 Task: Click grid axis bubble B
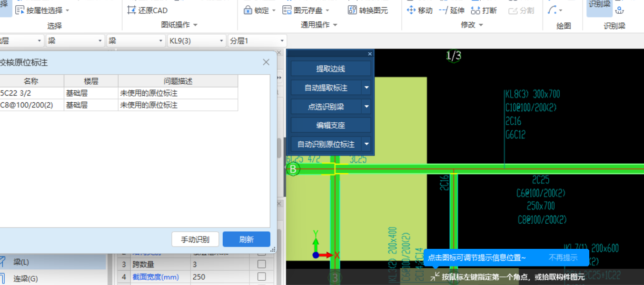click(293, 169)
